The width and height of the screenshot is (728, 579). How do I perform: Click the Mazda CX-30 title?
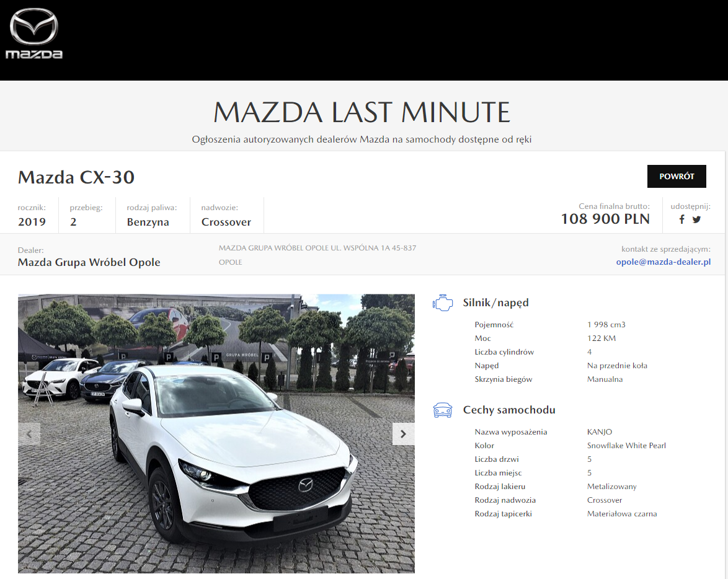[76, 177]
